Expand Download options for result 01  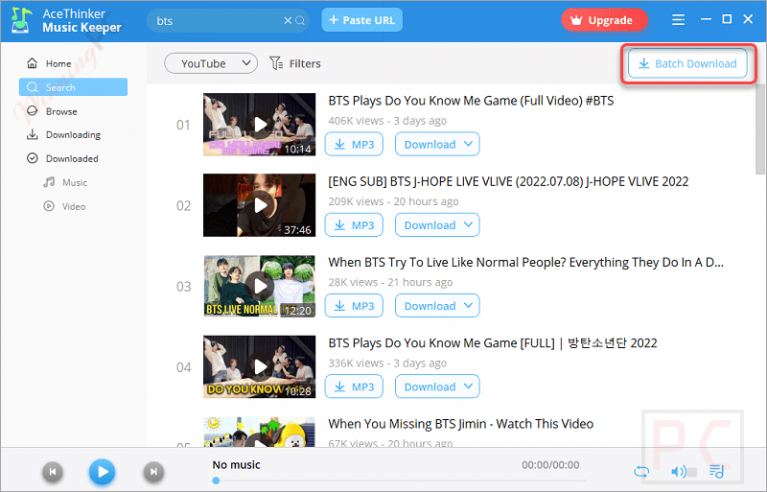pyautogui.click(x=437, y=144)
